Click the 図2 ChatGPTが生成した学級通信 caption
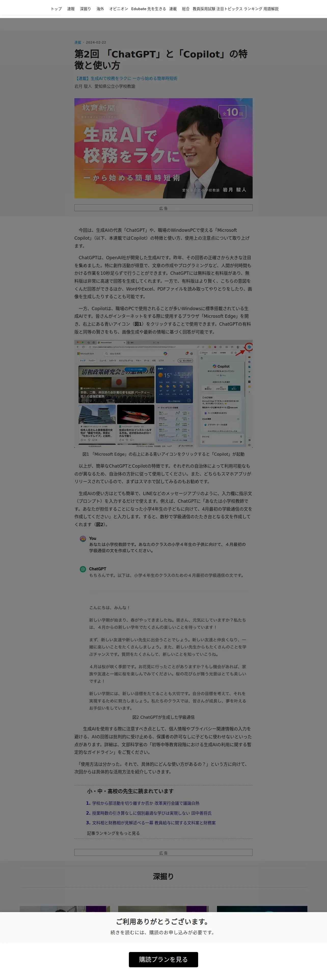Viewport: 327px width, 980px height. (163, 717)
